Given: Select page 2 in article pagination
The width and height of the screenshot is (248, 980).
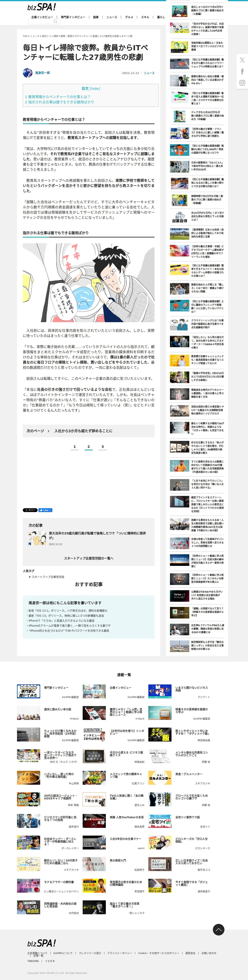Looking at the screenshot, I should coord(88,447).
